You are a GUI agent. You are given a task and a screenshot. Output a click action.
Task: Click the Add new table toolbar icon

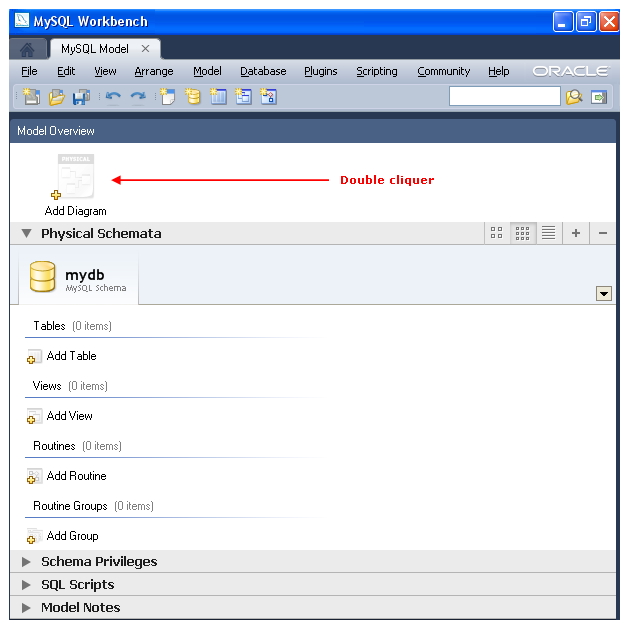tap(218, 97)
